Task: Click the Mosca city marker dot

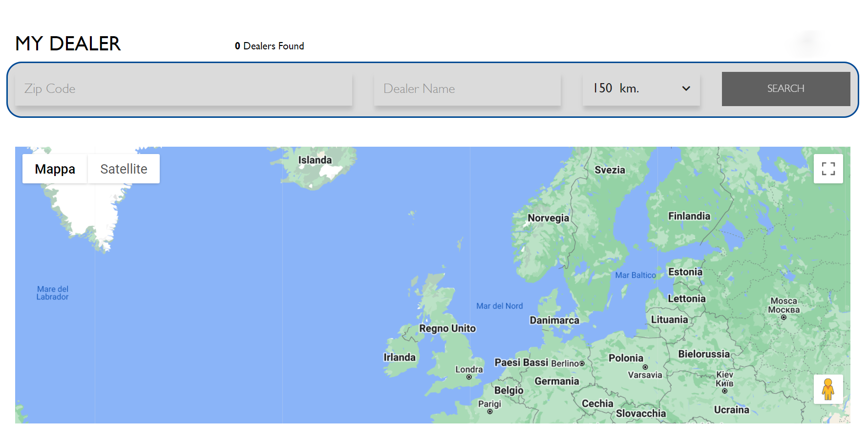Action: 783,317
